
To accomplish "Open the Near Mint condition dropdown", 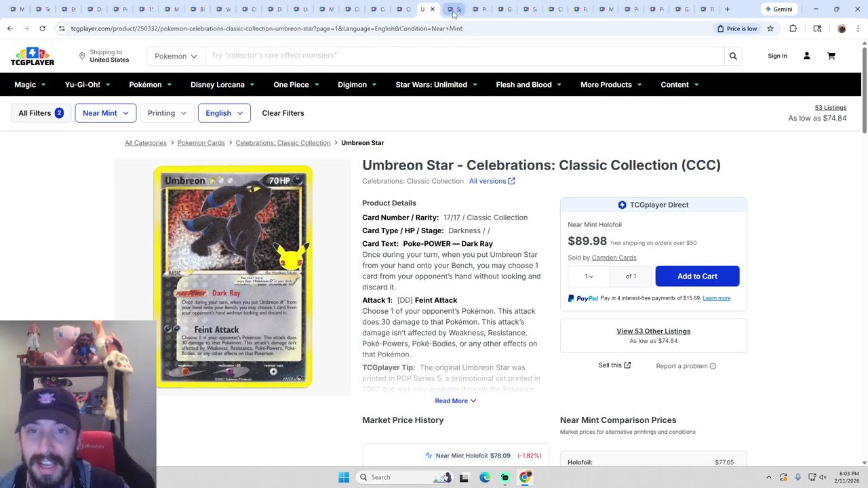I will (105, 113).
